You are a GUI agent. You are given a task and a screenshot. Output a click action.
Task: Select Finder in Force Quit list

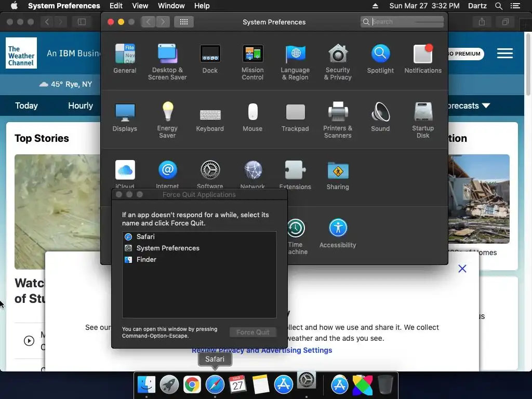click(x=199, y=260)
